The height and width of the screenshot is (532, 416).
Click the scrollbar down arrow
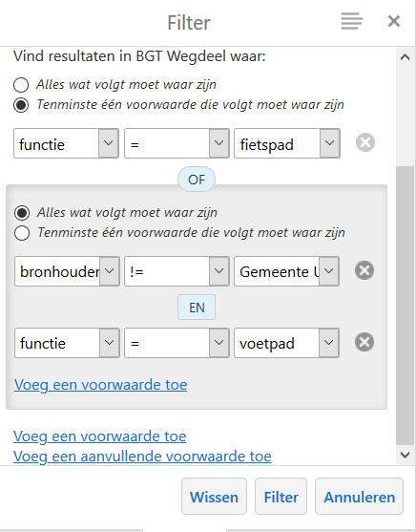[x=405, y=455]
